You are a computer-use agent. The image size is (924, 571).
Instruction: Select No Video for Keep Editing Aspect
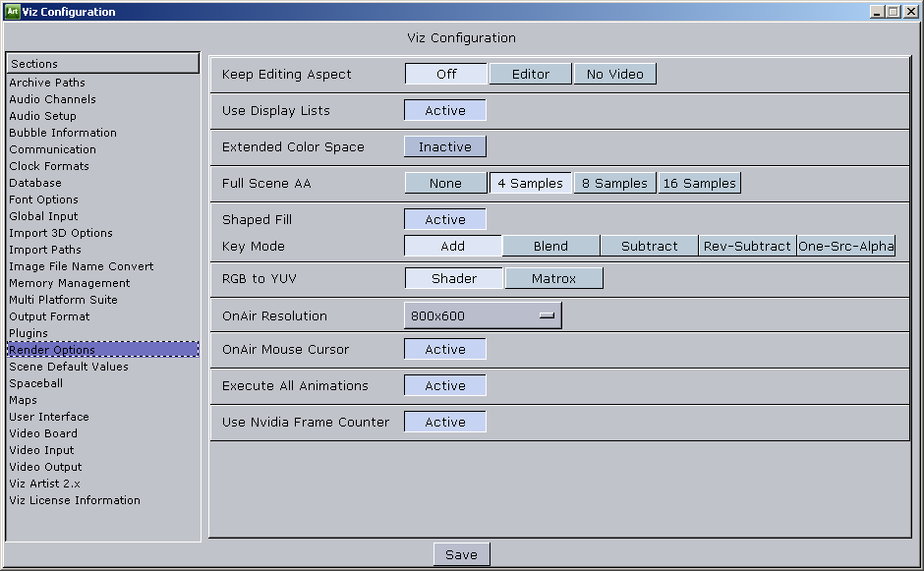615,74
